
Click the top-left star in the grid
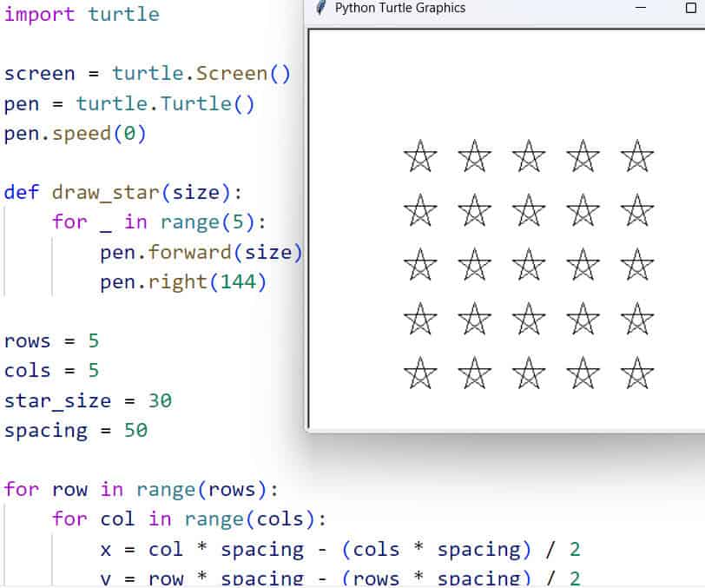(420, 157)
